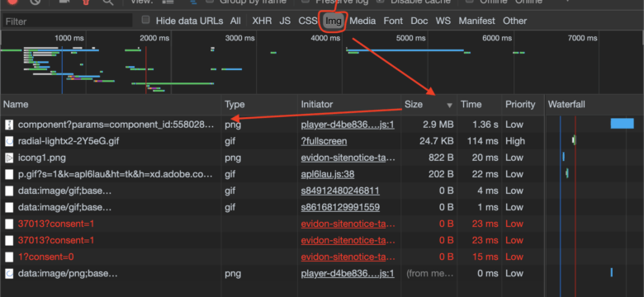The image size is (644, 297).
Task: Click the blue waterfall bar in first row
Action: point(623,124)
